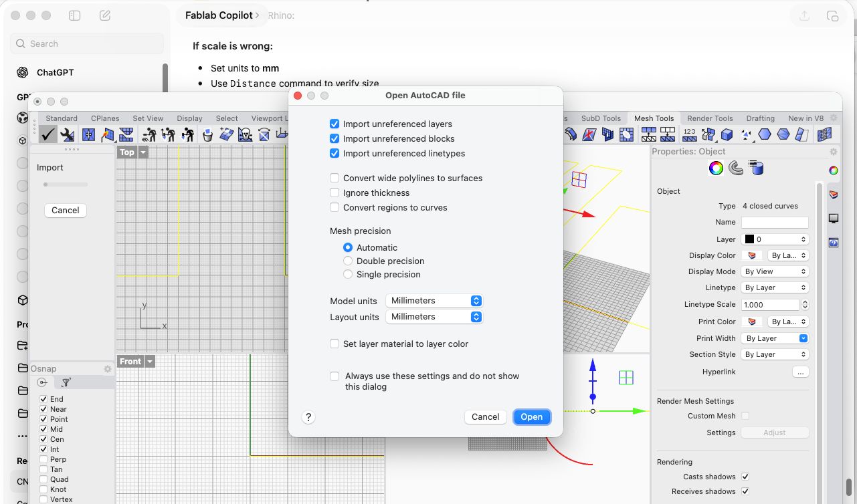The height and width of the screenshot is (504, 857).
Task: Click the blue hexagon icon in Mesh Tools
Action: point(765,134)
